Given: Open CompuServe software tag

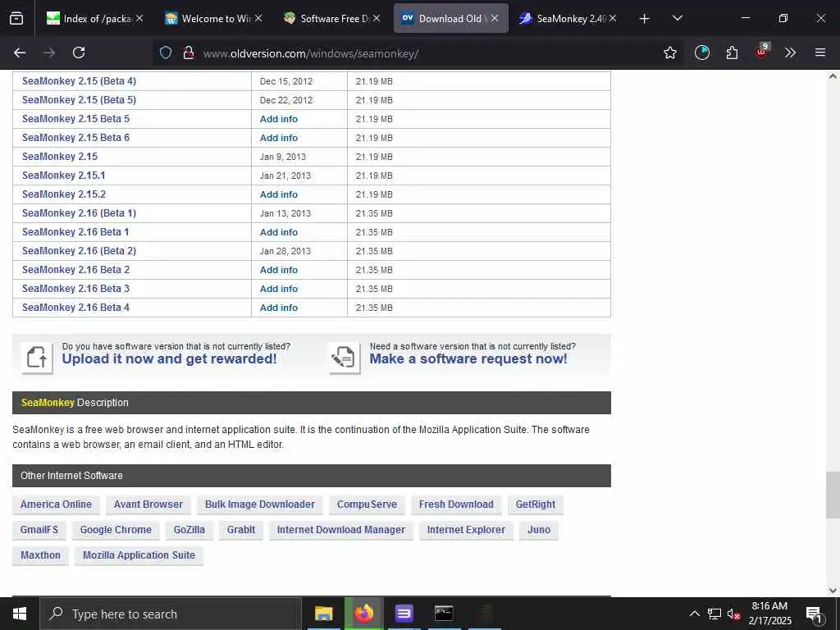Looking at the screenshot, I should coord(367,504).
